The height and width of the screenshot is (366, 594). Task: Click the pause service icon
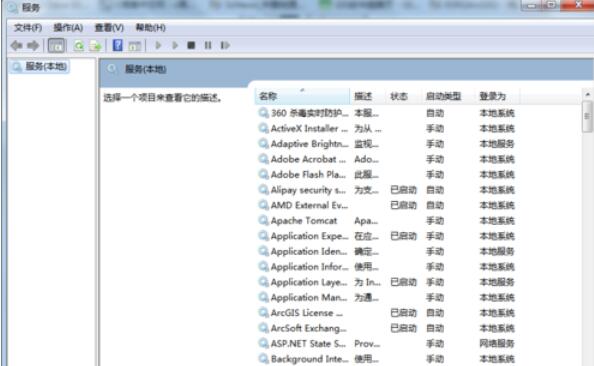[x=208, y=45]
